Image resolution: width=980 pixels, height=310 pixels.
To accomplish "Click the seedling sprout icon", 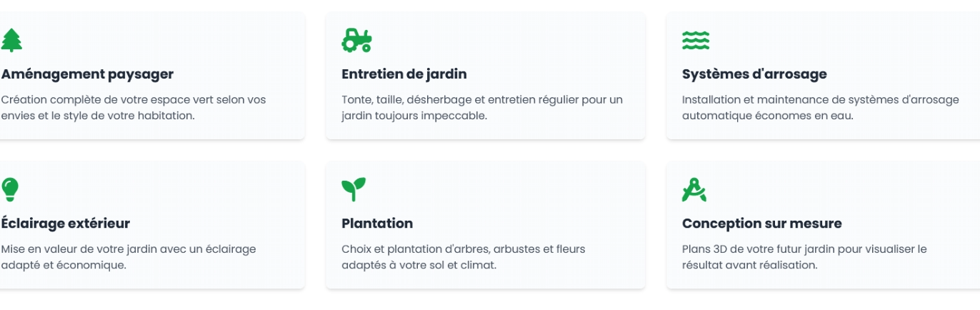I will tap(354, 189).
